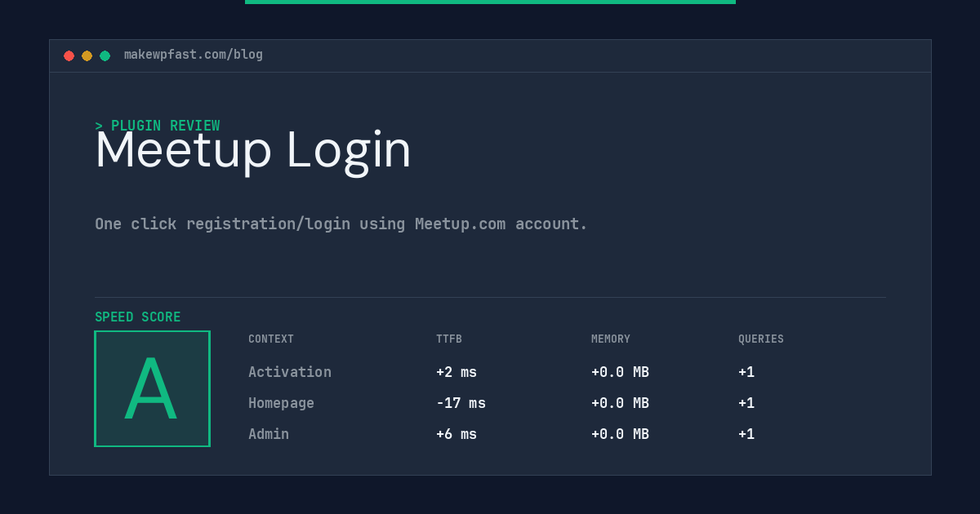
Task: Click the Homepage row queries value
Action: click(746, 403)
